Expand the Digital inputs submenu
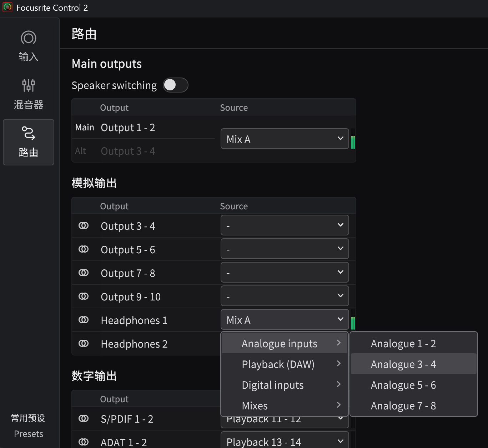The width and height of the screenshot is (488, 448). [285, 385]
